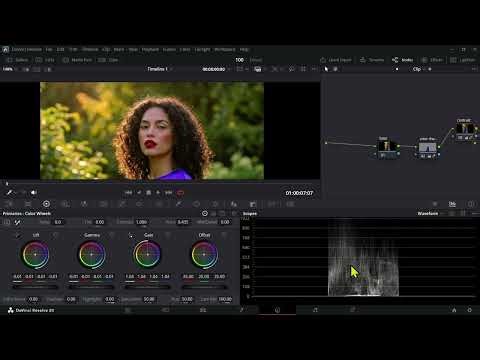The image size is (480, 360).
Task: Mute the viewer audio speaker
Action: pos(34,192)
